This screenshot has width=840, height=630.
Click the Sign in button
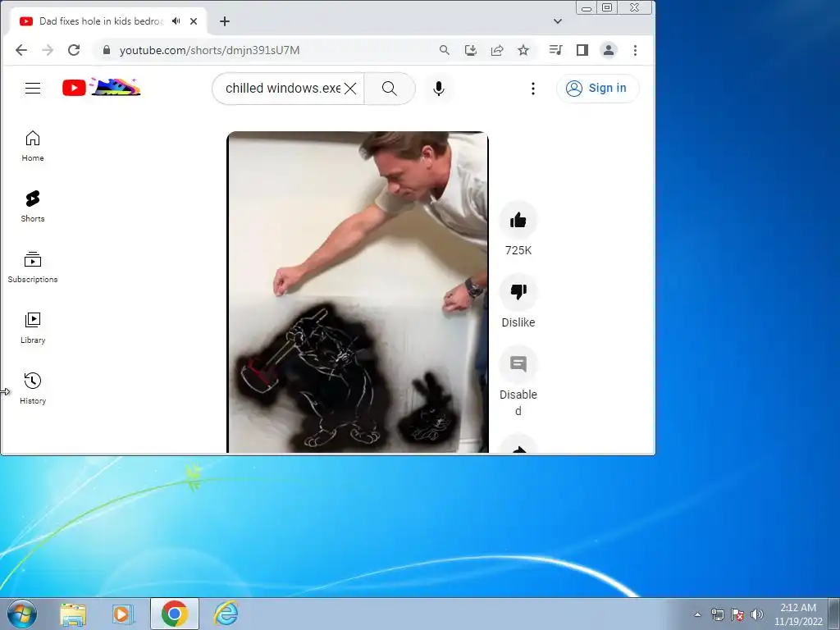tap(597, 89)
